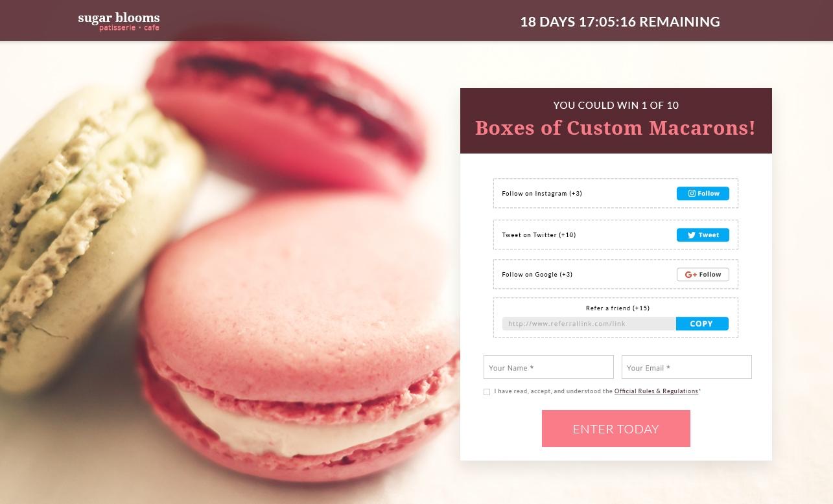Click the Refer a friend (+15) label
This screenshot has width=833, height=504.
[x=618, y=308]
